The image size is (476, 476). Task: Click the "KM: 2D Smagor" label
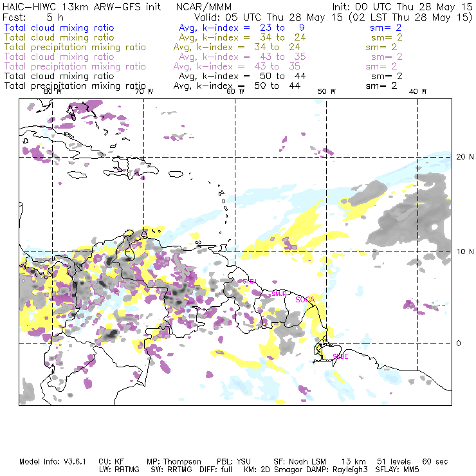coord(273,470)
